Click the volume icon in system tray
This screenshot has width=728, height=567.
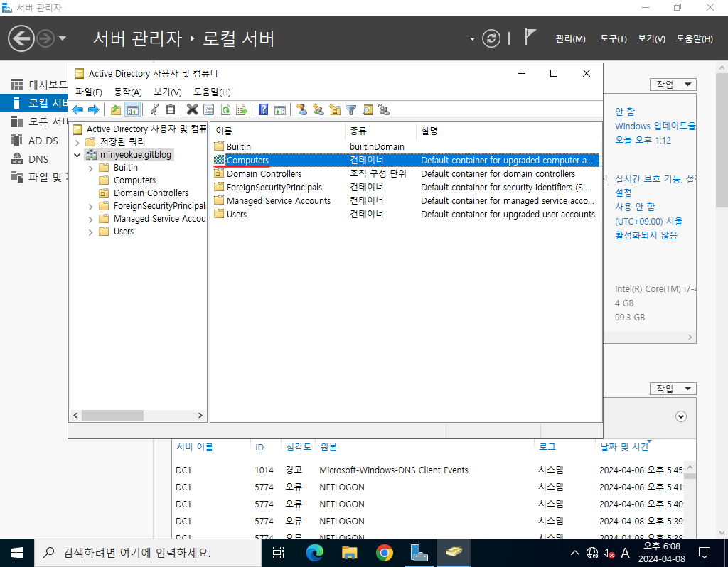click(x=609, y=553)
